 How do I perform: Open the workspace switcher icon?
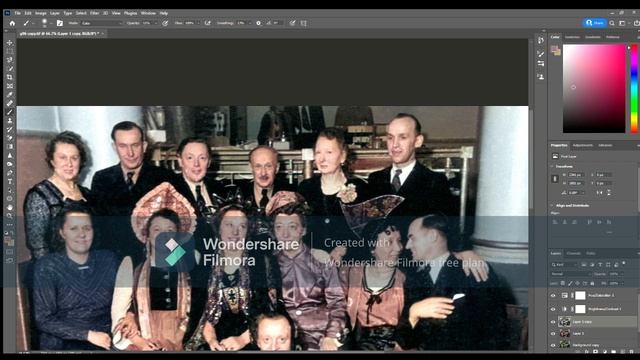(623, 23)
